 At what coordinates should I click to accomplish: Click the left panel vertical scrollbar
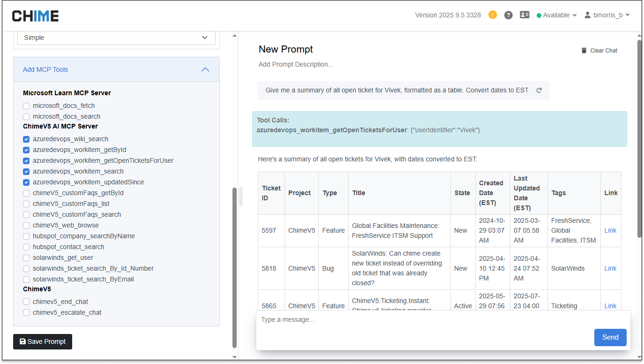click(x=235, y=268)
